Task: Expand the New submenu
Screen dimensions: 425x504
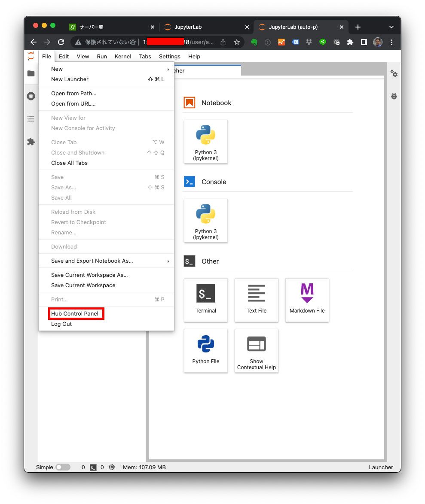Action: coord(106,69)
